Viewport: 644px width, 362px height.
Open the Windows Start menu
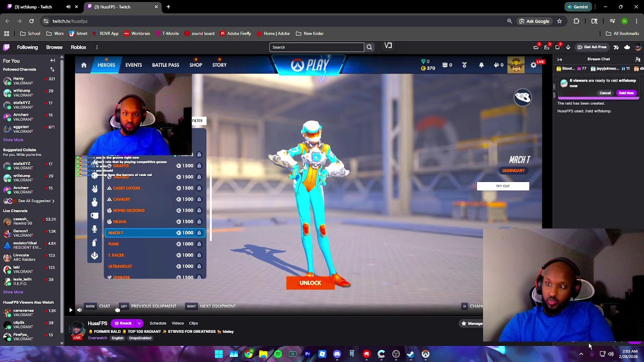click(219, 354)
